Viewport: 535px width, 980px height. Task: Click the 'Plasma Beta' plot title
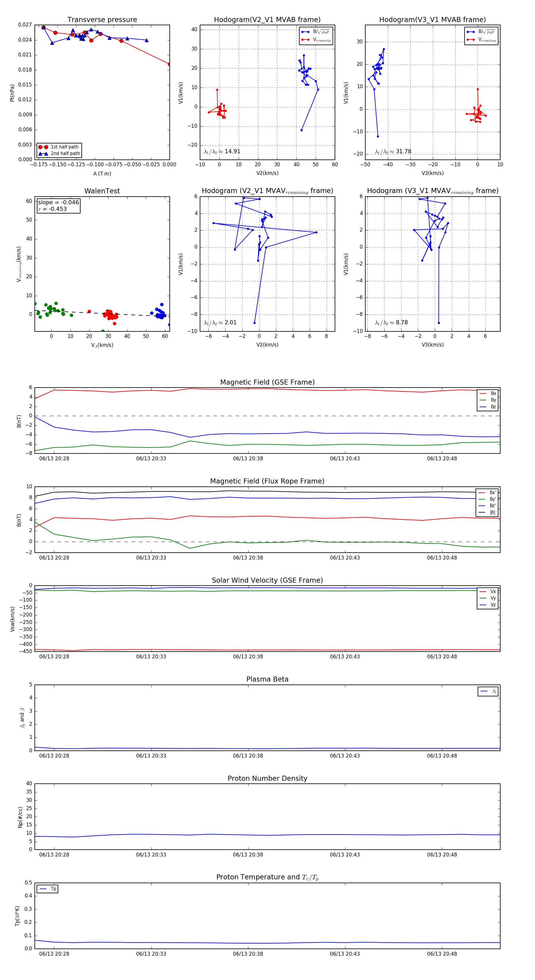(267, 679)
